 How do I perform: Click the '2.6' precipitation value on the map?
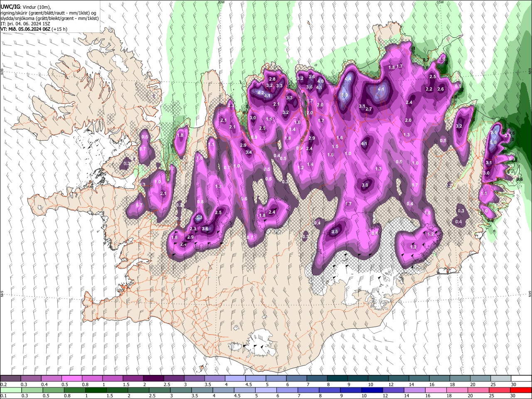coord(441,89)
